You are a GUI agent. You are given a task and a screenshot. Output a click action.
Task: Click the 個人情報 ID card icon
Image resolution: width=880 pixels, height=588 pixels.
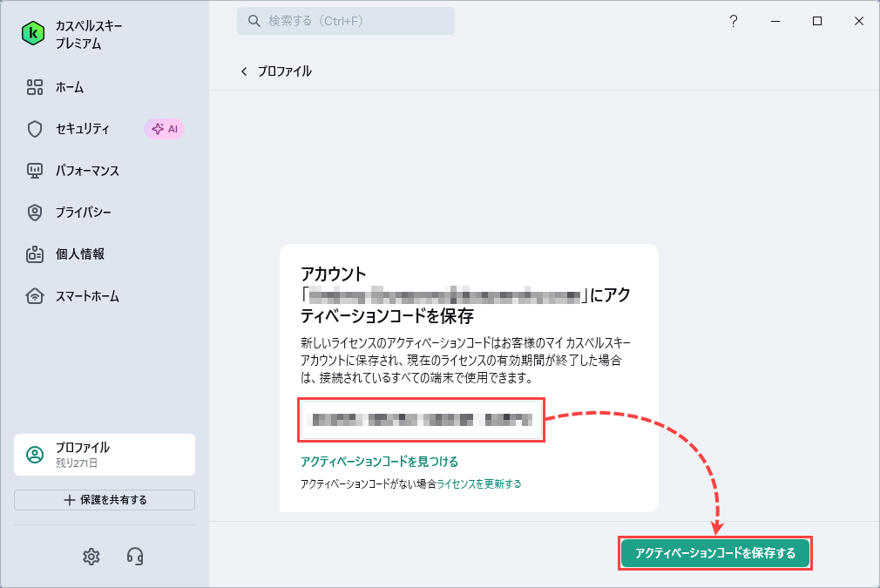35,254
